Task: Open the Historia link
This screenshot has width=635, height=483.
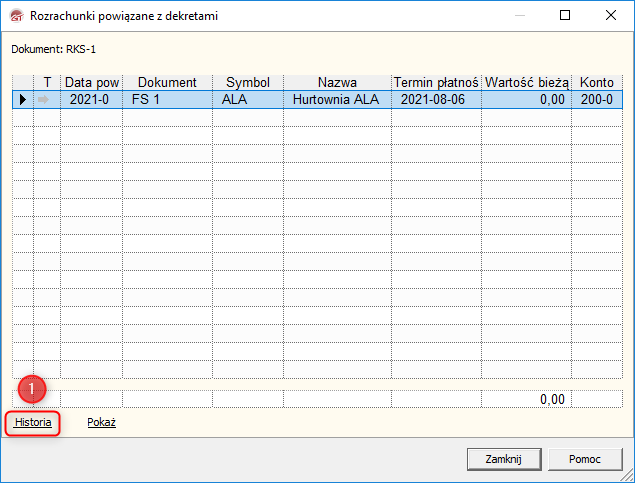Action: click(x=33, y=422)
